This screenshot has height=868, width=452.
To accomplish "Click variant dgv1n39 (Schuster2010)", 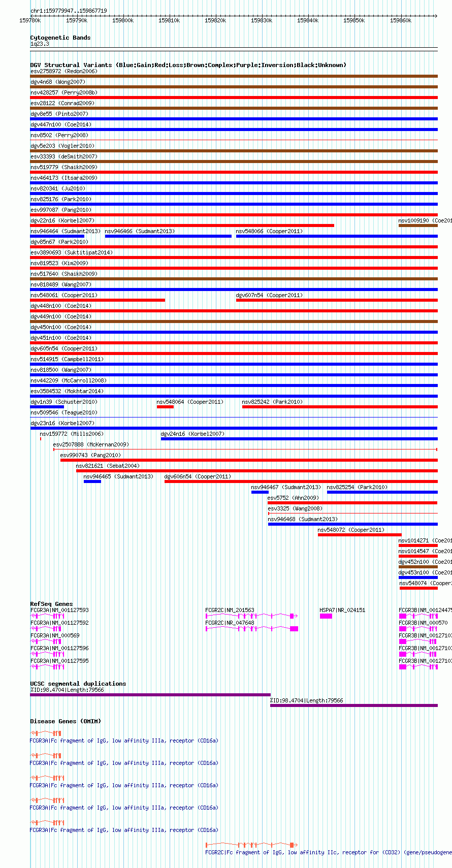I will pos(64,402).
